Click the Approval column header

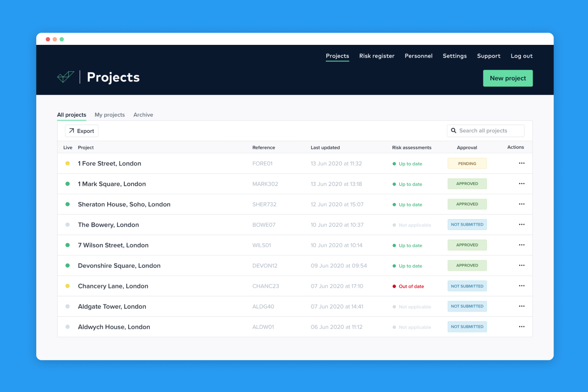pos(467,148)
